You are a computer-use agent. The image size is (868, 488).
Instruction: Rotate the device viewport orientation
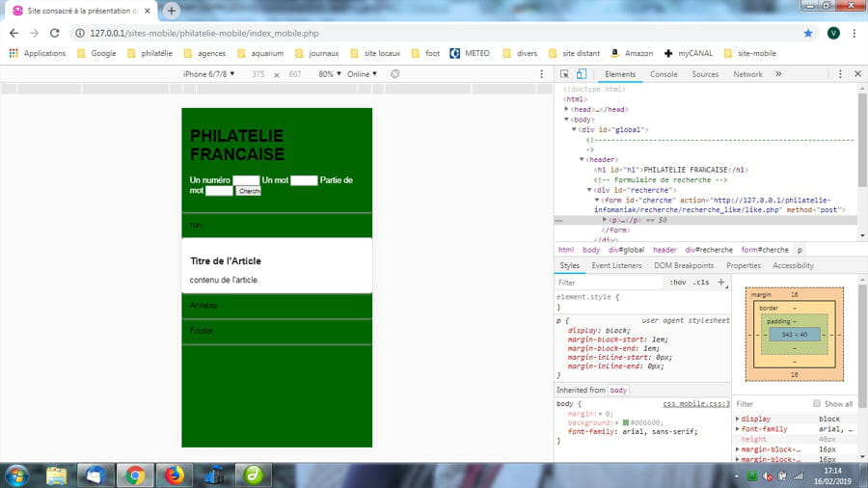point(394,73)
